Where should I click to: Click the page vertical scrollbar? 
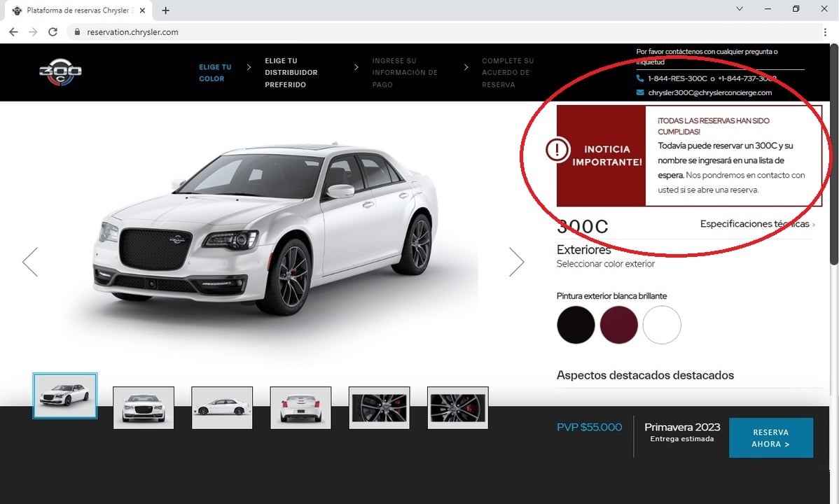(x=834, y=154)
